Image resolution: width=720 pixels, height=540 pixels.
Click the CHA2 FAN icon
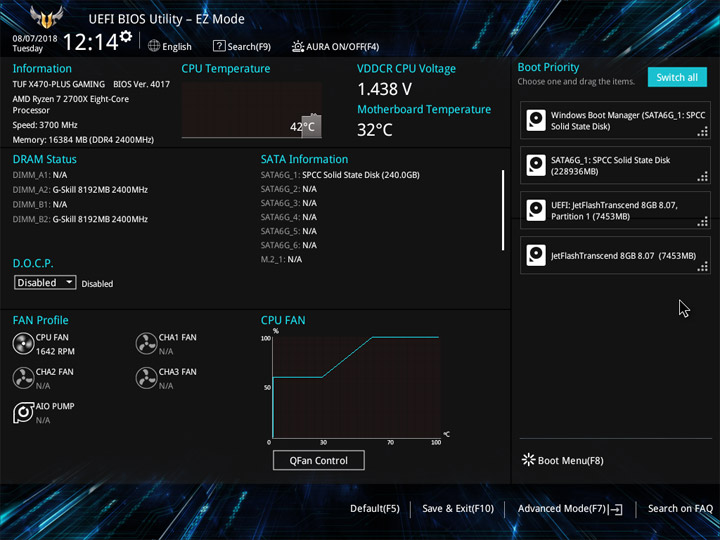pyautogui.click(x=23, y=378)
